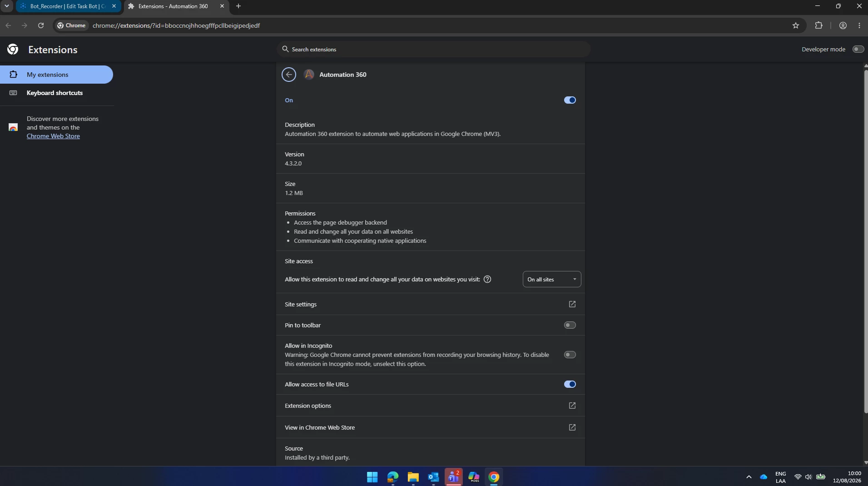
Task: Click site access help question mark icon
Action: (x=487, y=279)
